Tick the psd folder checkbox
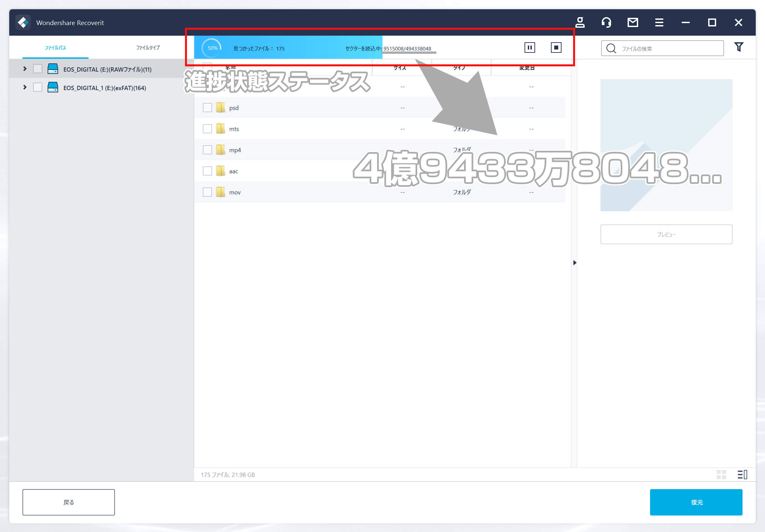The image size is (765, 532). 207,108
